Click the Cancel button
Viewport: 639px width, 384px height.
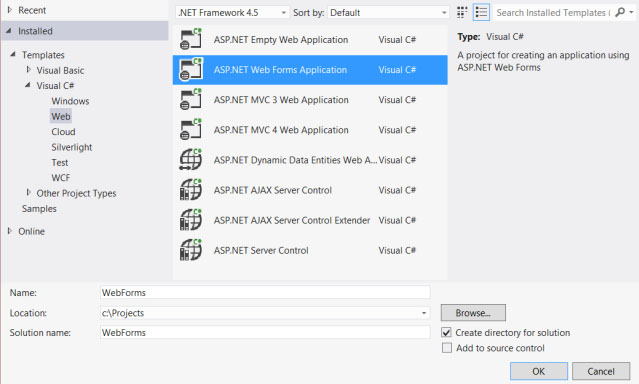pos(601,371)
